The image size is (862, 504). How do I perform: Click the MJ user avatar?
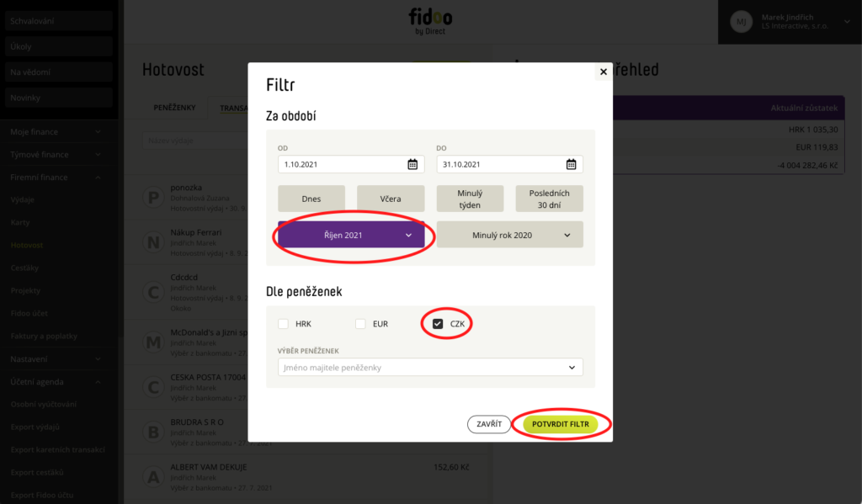741,22
